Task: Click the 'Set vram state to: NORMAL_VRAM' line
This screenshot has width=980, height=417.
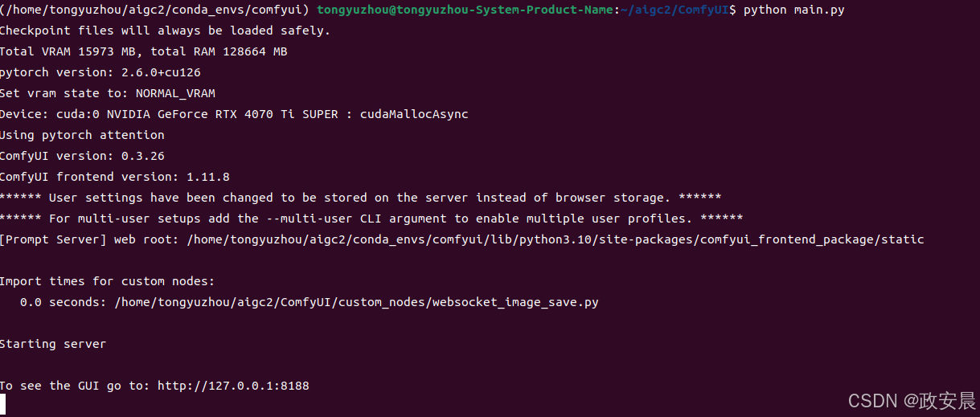Action: [108, 93]
